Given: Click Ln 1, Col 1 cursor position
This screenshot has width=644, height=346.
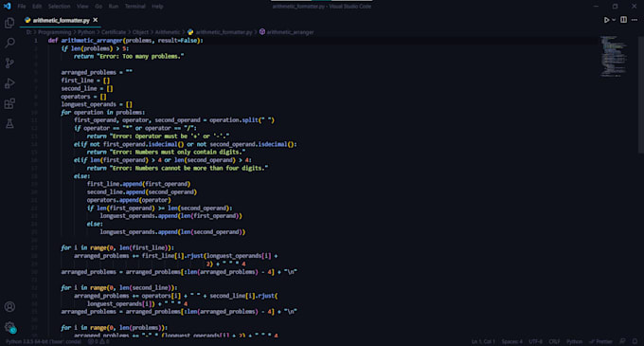Looking at the screenshot, I should [483, 341].
